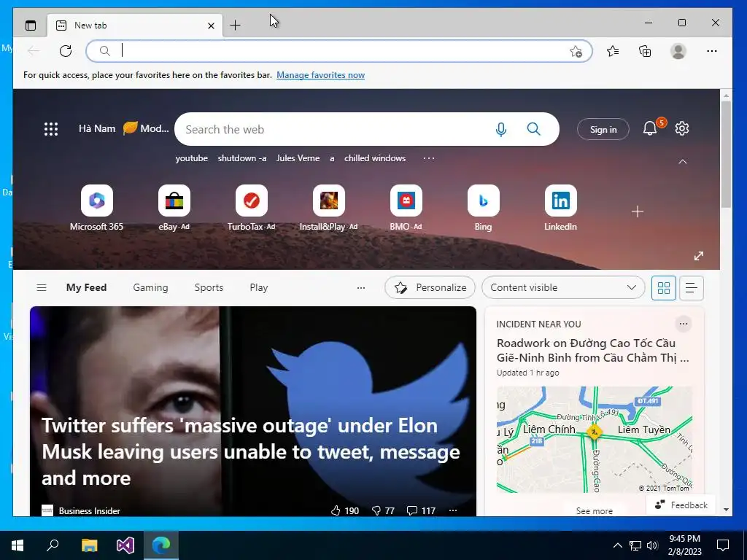Open BMO quick link tile
This screenshot has height=560, width=747.
406,208
